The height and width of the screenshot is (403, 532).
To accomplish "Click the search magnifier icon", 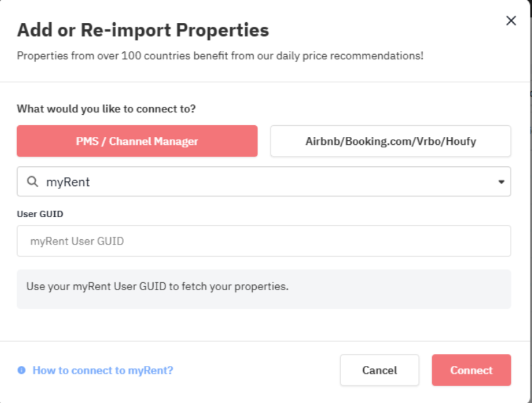I will point(32,182).
